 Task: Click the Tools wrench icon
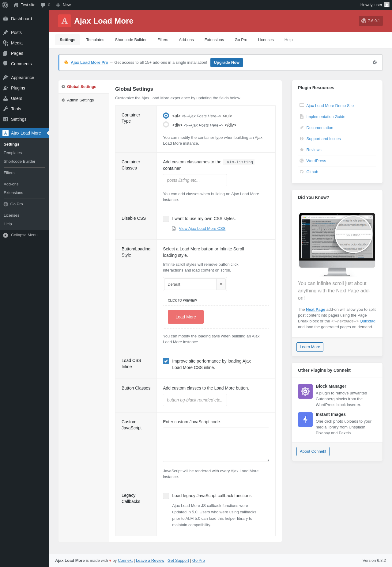pyautogui.click(x=6, y=109)
